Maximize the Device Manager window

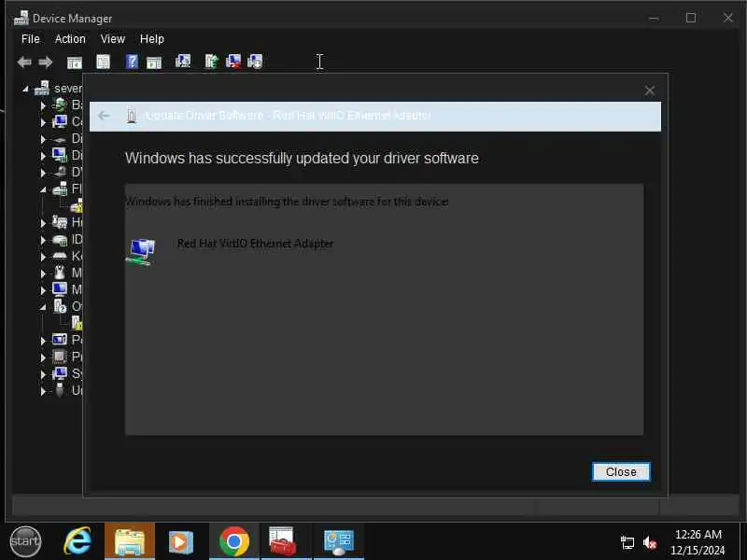pos(691,18)
